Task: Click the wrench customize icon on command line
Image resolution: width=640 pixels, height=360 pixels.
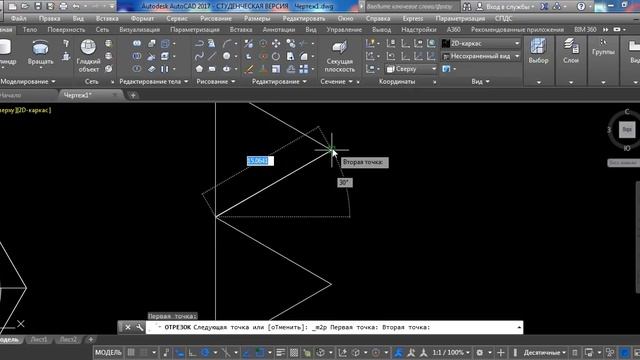Action: click(139, 327)
